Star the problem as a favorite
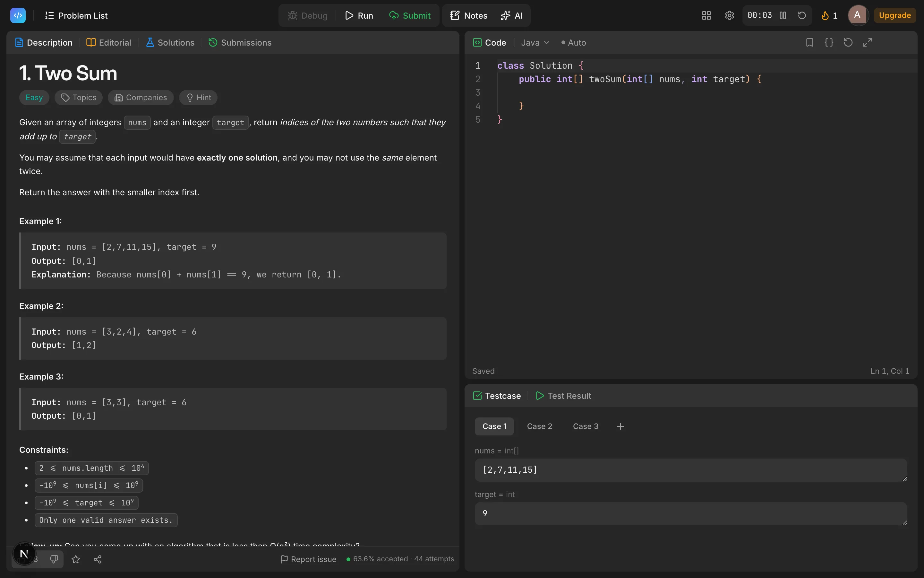 coord(76,559)
